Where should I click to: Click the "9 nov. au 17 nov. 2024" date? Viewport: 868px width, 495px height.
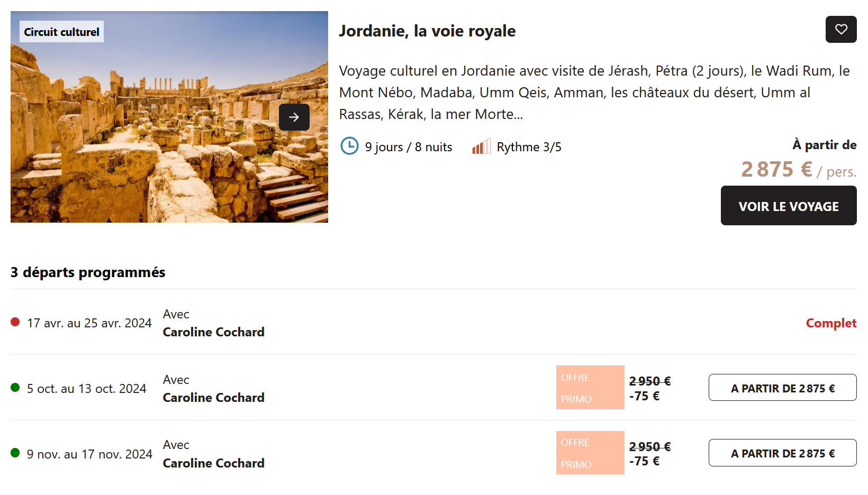(89, 454)
